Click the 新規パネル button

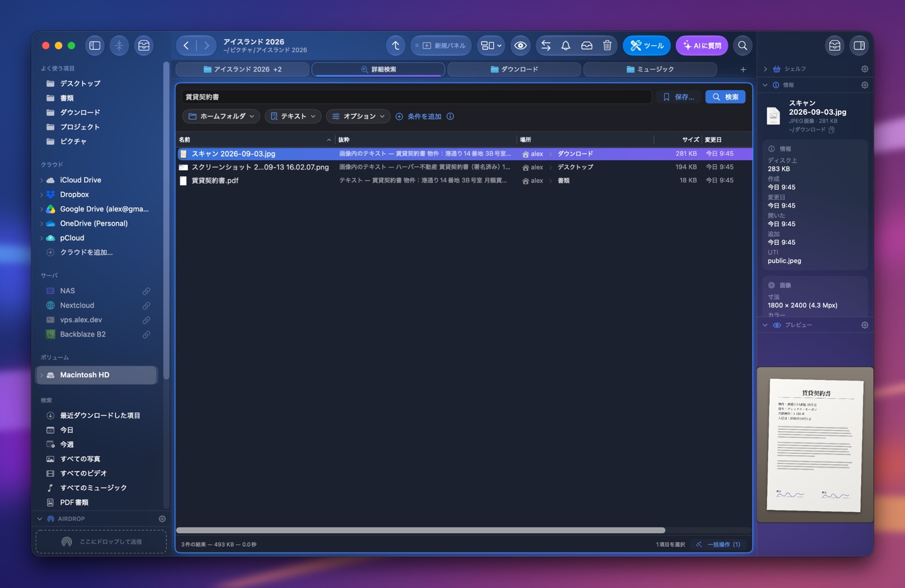coord(441,46)
